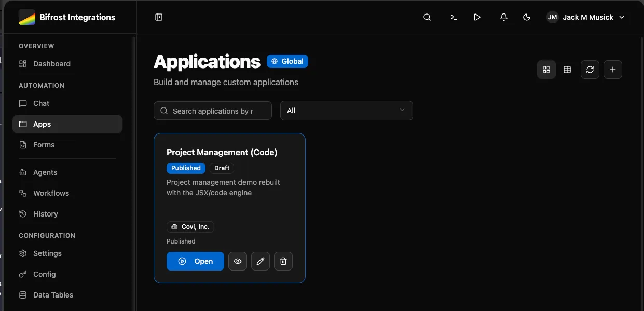Focus the Search applications field
This screenshot has height=311, width=644.
213,111
